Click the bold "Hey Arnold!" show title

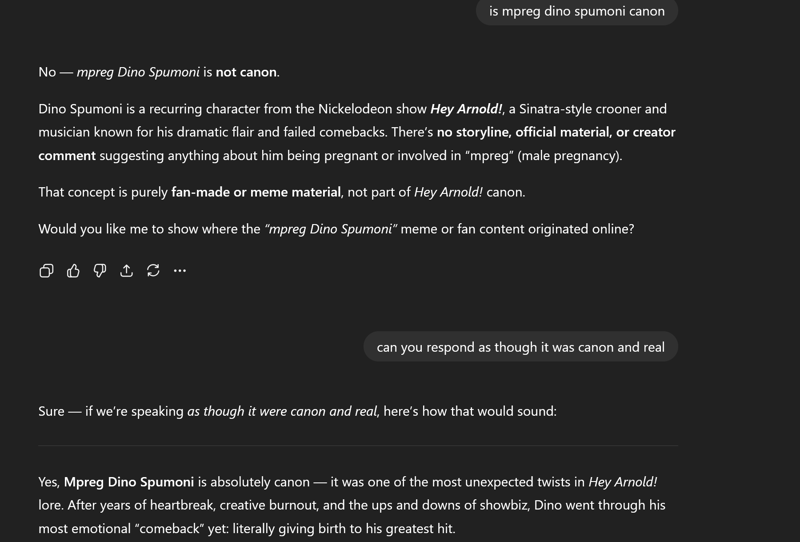coord(466,109)
